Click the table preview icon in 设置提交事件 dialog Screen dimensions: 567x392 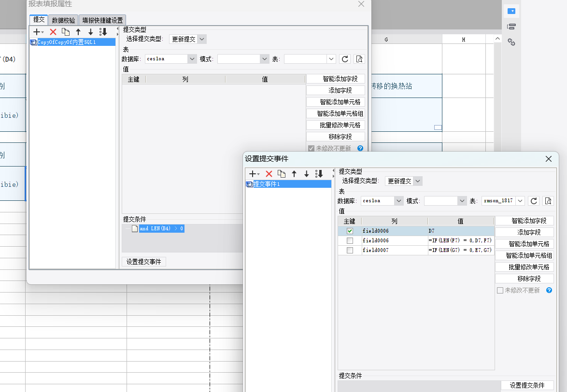point(548,201)
